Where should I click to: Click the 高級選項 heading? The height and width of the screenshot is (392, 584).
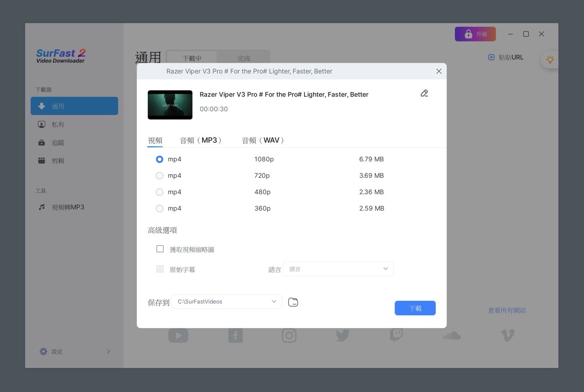162,231
